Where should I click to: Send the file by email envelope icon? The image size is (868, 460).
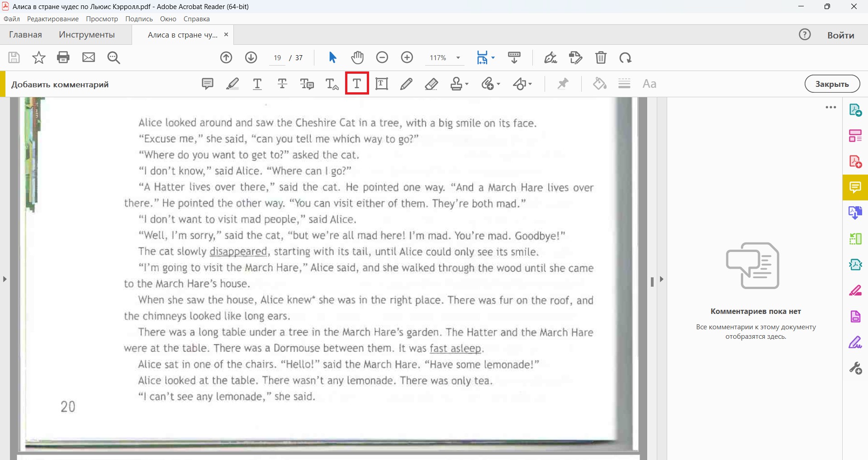pos(89,57)
